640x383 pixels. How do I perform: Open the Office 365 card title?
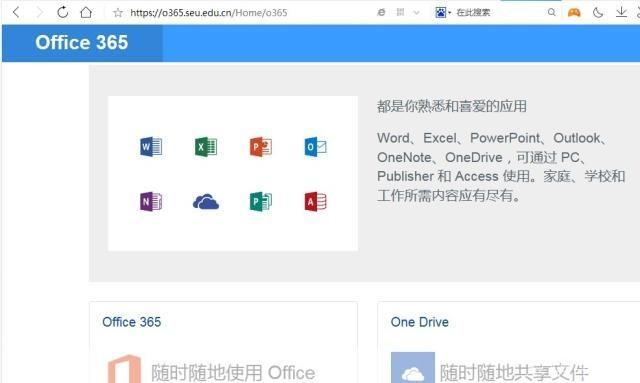[x=131, y=322]
